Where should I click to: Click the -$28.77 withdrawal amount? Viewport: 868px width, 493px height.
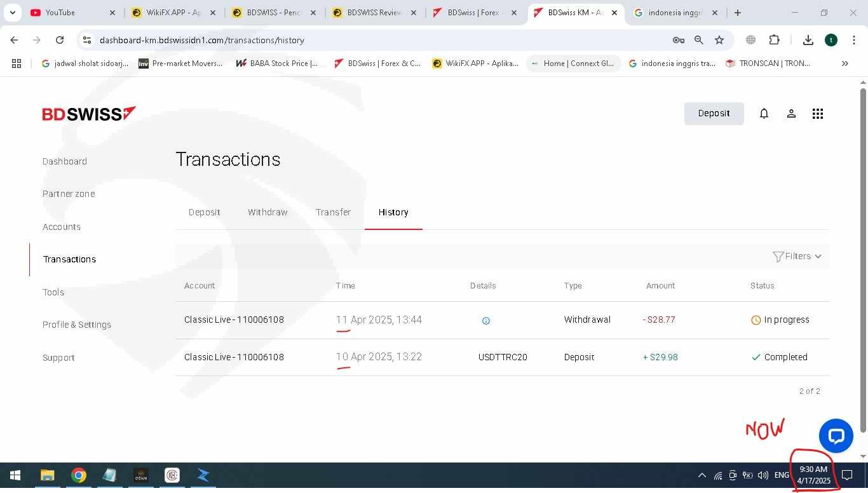(659, 320)
